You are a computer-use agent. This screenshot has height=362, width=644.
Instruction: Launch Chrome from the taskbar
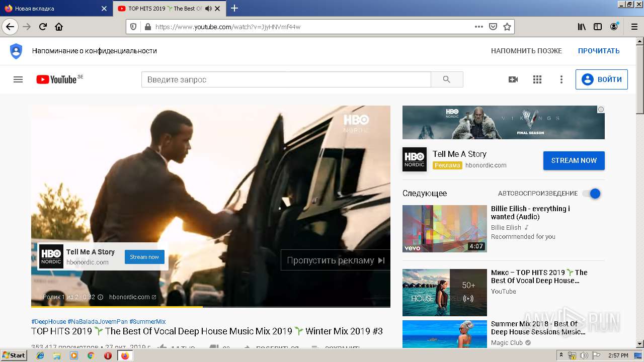pos(91,355)
